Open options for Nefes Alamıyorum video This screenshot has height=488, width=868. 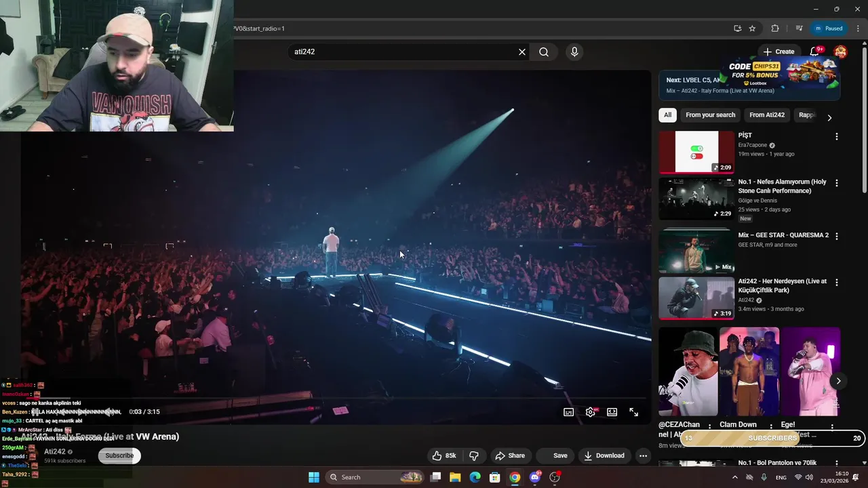836,183
